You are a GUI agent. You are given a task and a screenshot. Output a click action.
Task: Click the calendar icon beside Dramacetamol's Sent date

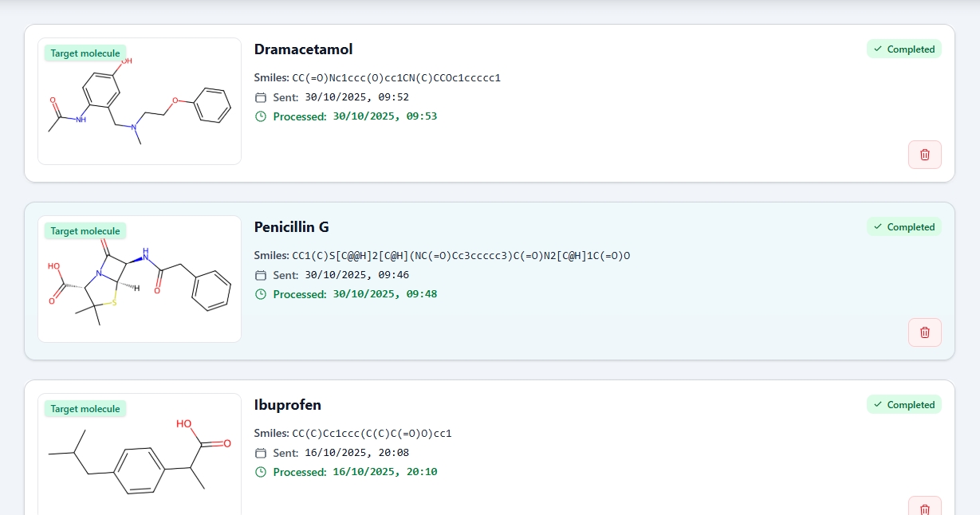tap(260, 97)
